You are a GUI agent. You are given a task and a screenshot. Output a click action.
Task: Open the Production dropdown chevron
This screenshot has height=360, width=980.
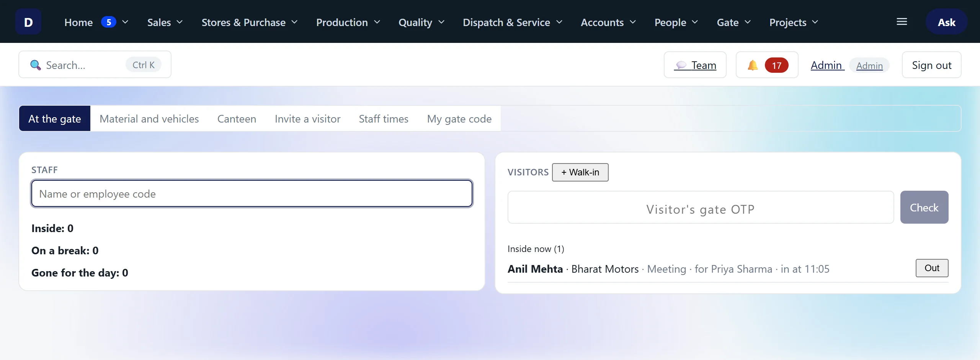377,22
